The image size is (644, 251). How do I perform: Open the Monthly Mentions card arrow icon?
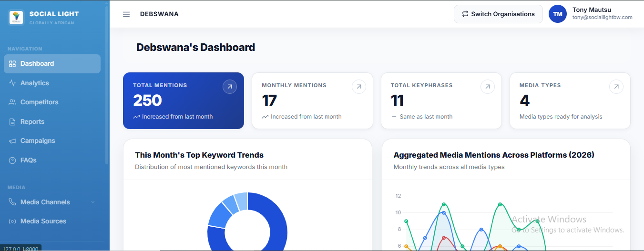359,87
